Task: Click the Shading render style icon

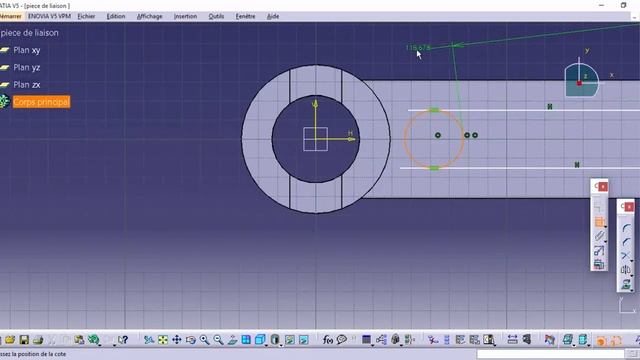Action: pos(275,340)
